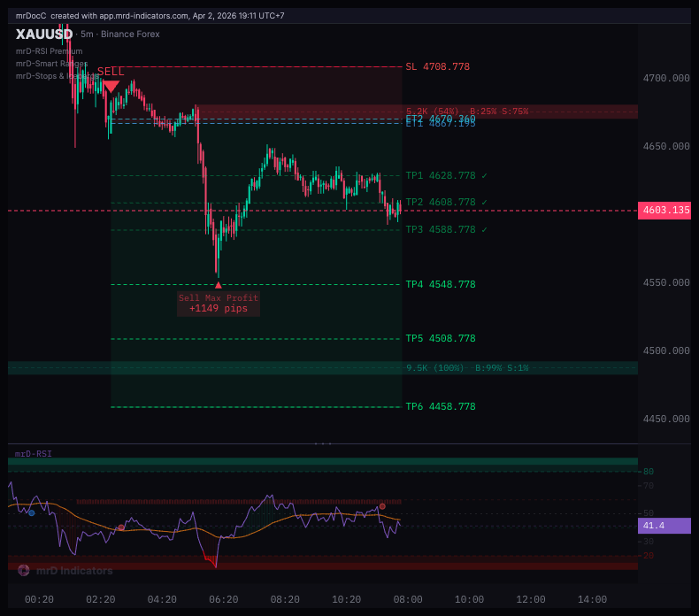Click the 04:20 time axis label
The image size is (699, 616).
[162, 600]
